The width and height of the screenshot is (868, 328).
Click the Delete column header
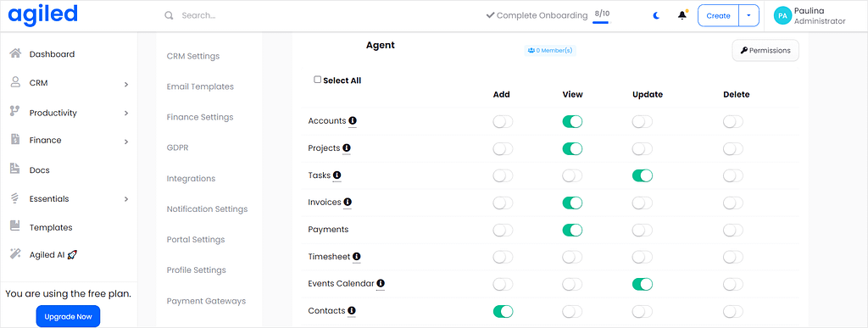[737, 95]
